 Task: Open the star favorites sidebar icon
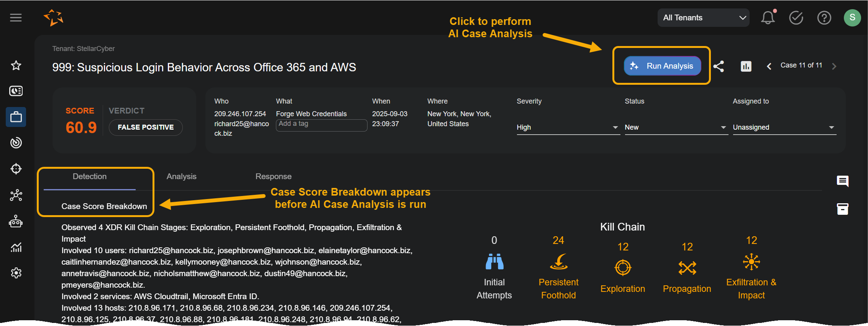click(x=16, y=66)
